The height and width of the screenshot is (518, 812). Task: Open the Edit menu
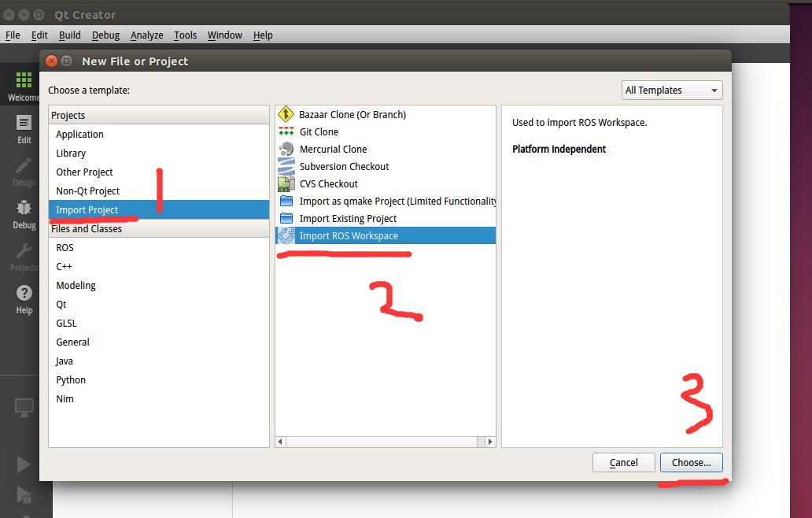(x=39, y=35)
